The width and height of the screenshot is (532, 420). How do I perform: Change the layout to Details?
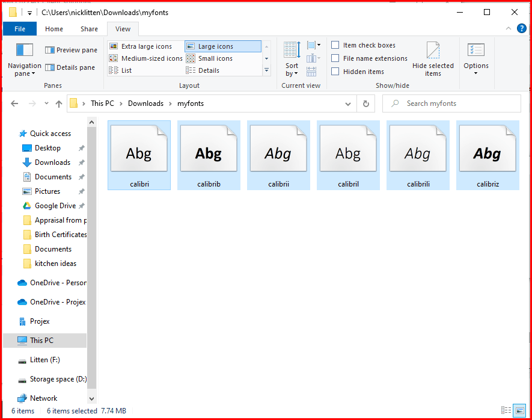pos(203,70)
